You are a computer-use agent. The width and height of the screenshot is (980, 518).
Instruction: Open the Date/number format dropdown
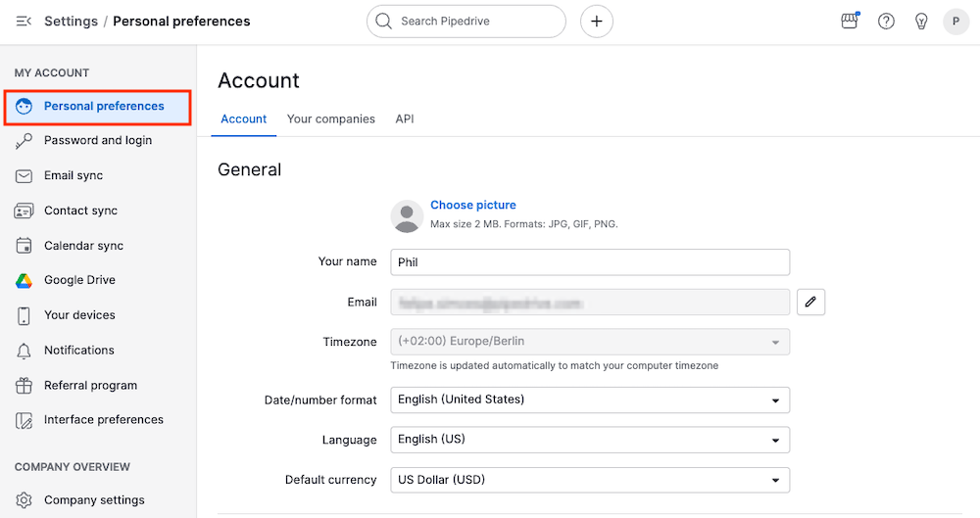(590, 400)
